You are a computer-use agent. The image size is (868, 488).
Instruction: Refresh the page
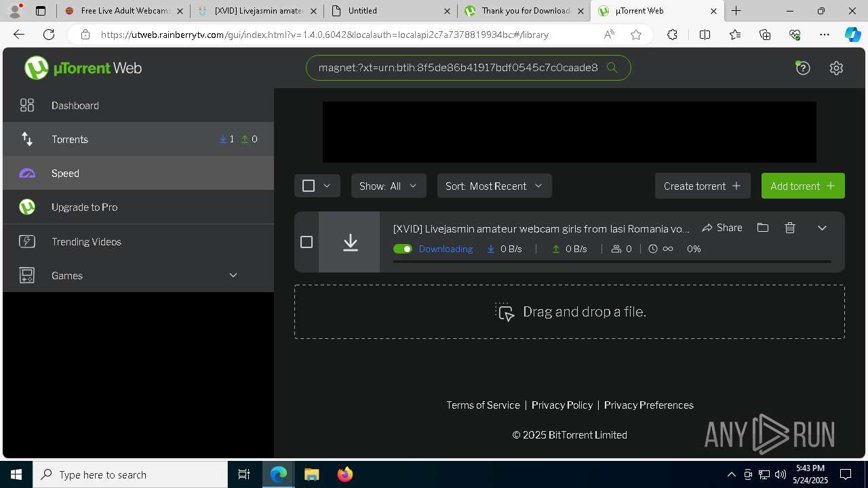pyautogui.click(x=49, y=35)
